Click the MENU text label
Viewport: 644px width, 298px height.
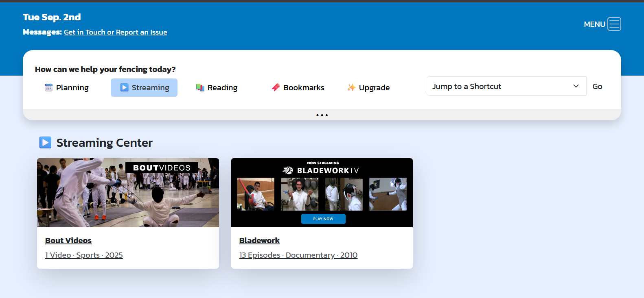tap(595, 24)
